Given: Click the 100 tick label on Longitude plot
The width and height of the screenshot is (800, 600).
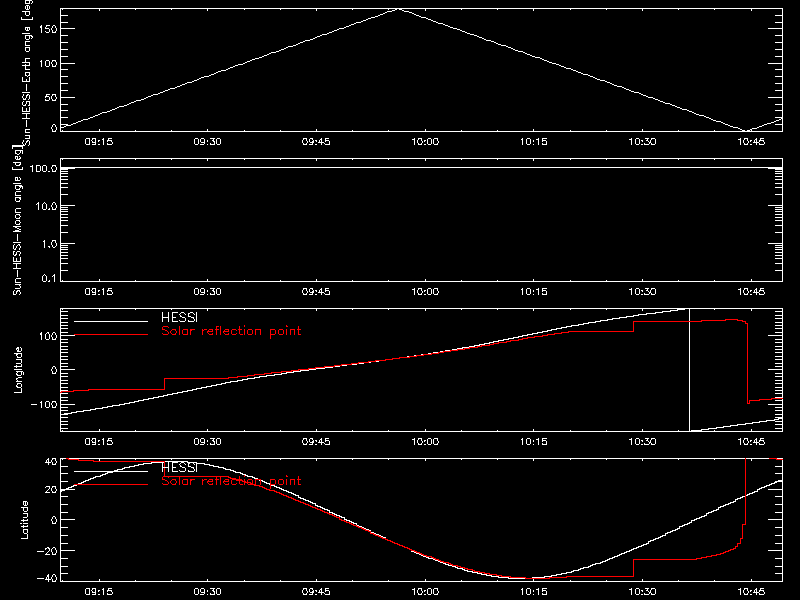Looking at the screenshot, I should click(x=48, y=336).
